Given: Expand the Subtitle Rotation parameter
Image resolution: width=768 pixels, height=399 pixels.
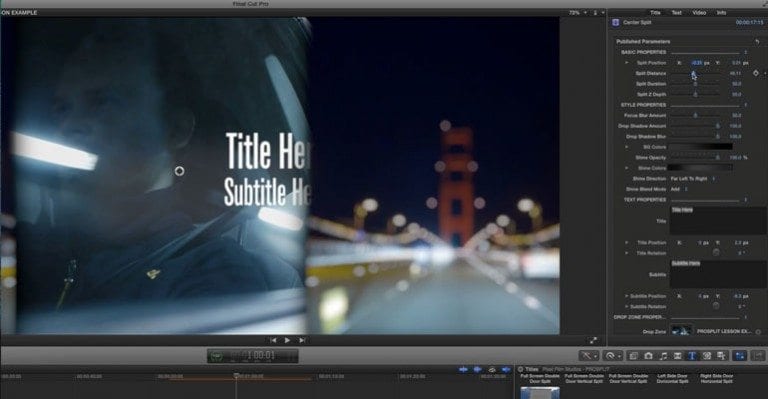Looking at the screenshot, I should 626,306.
